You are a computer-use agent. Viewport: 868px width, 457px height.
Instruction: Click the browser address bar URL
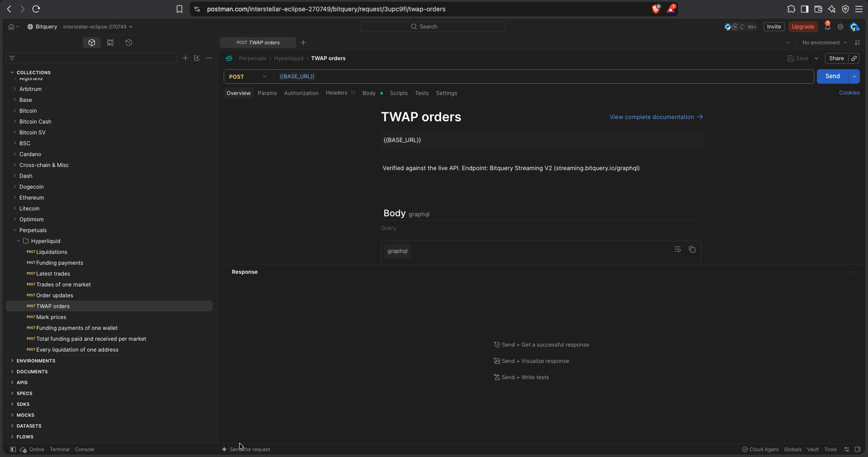pyautogui.click(x=326, y=9)
